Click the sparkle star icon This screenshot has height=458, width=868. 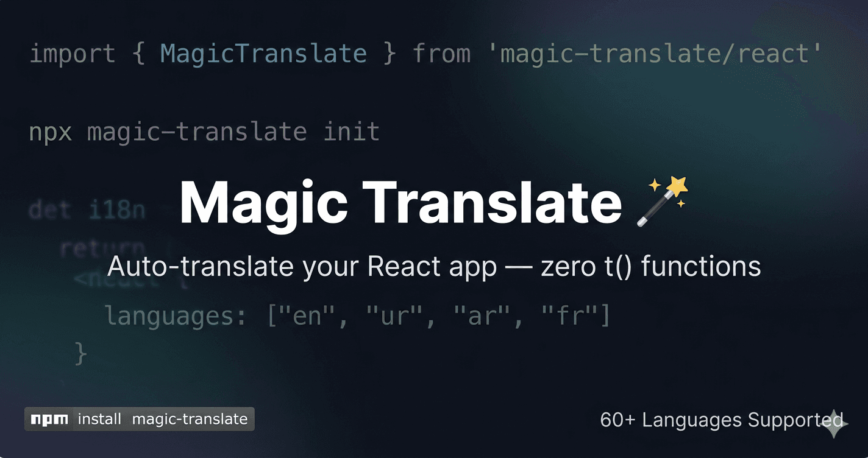(834, 424)
